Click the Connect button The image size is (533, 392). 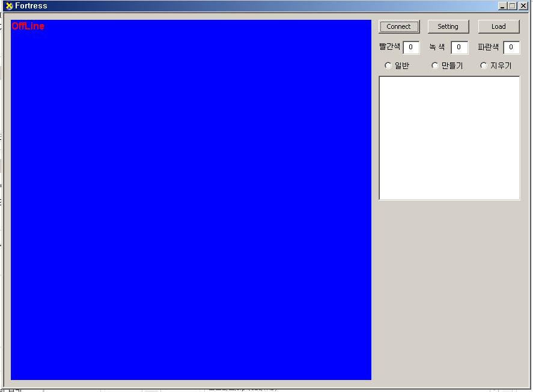pyautogui.click(x=399, y=26)
